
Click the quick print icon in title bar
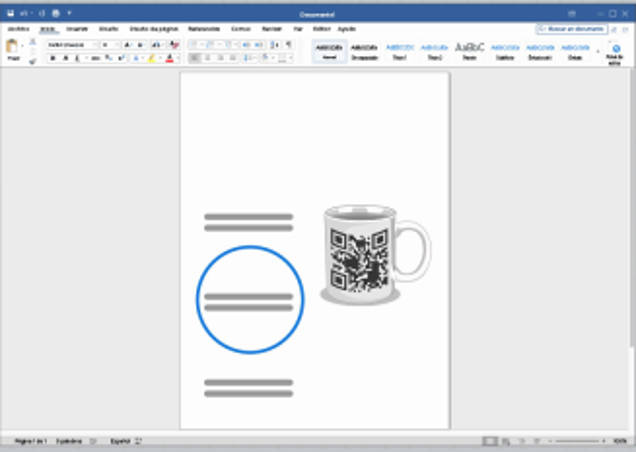pyautogui.click(x=55, y=14)
